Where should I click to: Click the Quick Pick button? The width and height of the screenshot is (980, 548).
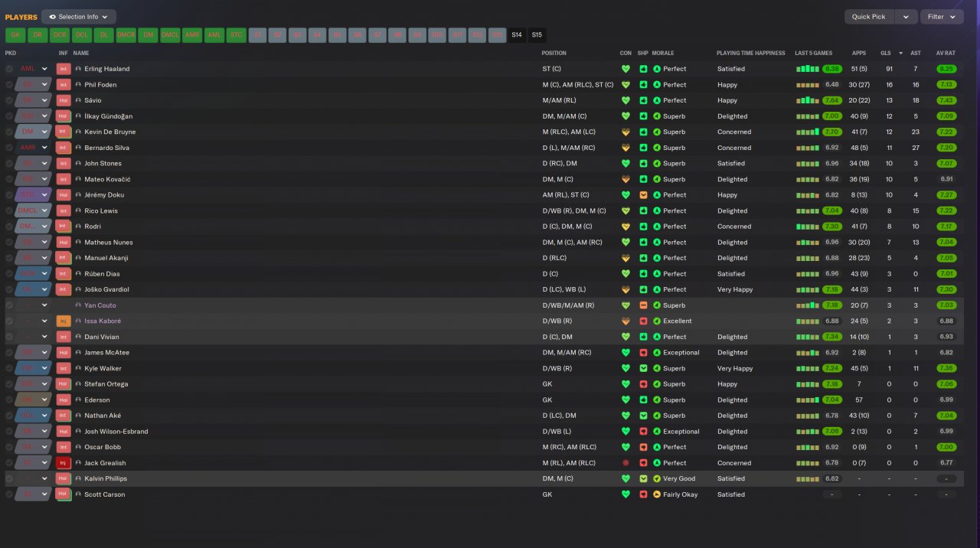(x=869, y=17)
